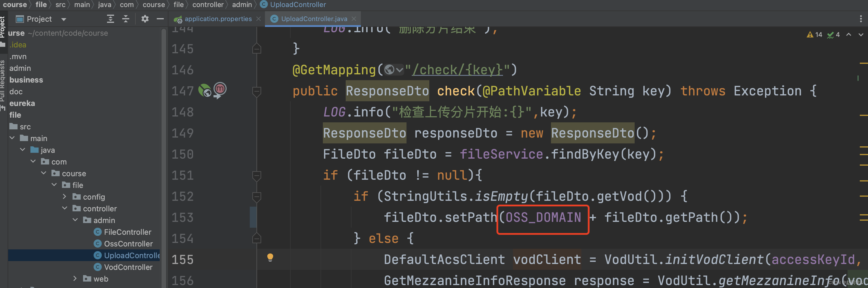Select eureka module in project tree
Image resolution: width=868 pixels, height=288 pixels.
tap(22, 103)
